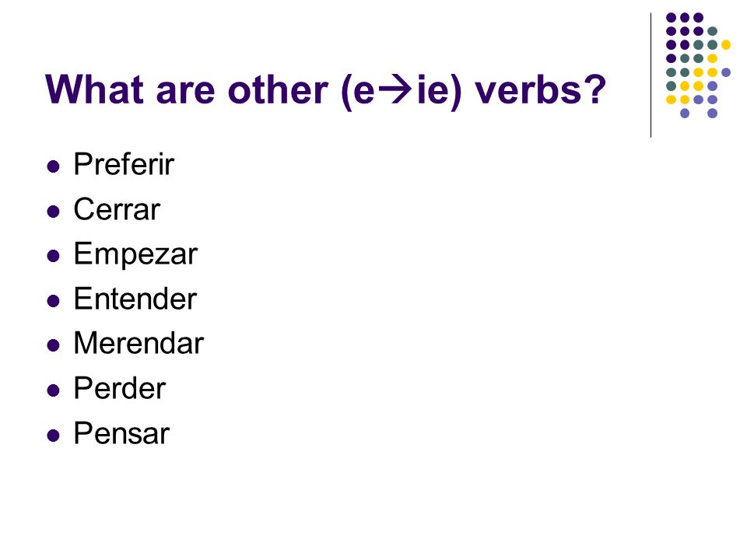Click the Merendar bullet text
747x560 pixels.
click(x=139, y=343)
